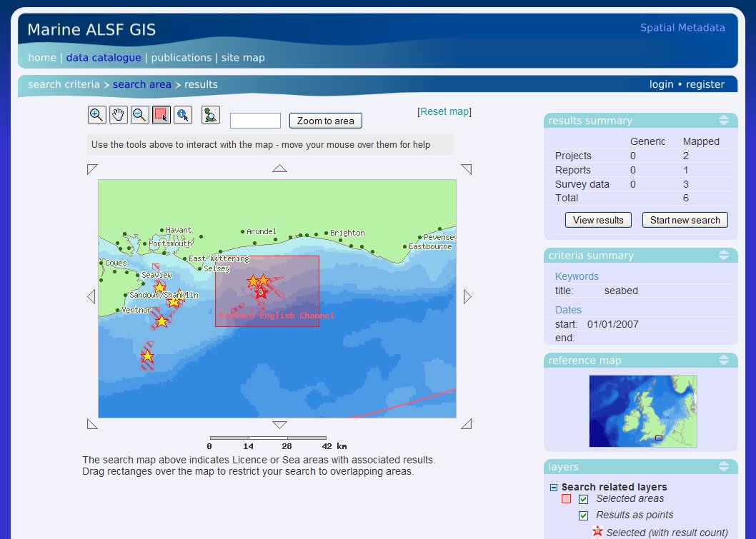Screen dimensions: 756x539
Task: Click the start date 01/01/2007 value
Action: pos(612,325)
